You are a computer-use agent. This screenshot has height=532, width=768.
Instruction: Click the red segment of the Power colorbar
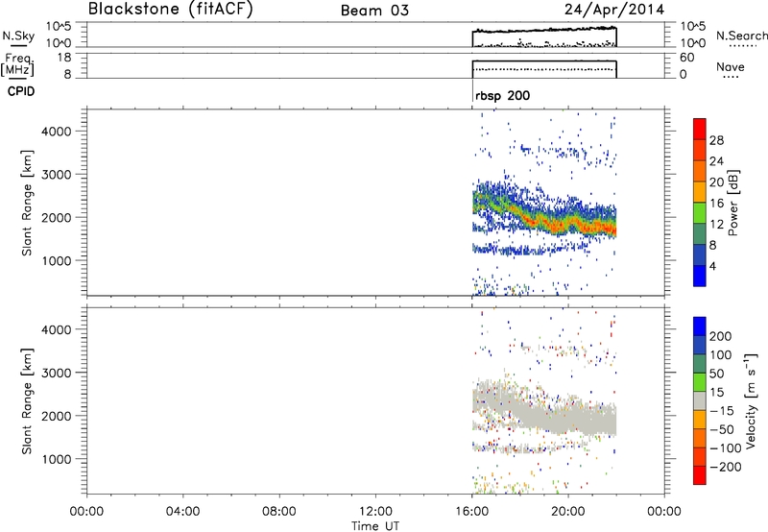tap(700, 129)
